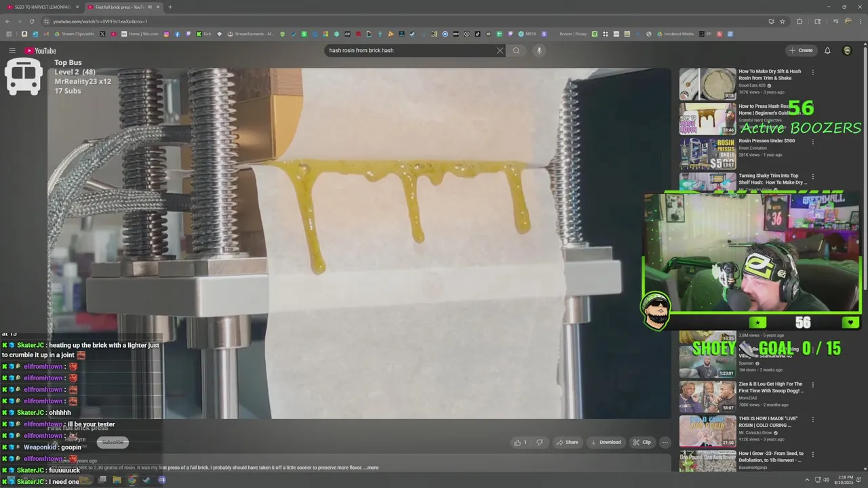Screen dimensions: 868x488
Task: Open the Home | Wix.com bookmark
Action: tap(140, 34)
